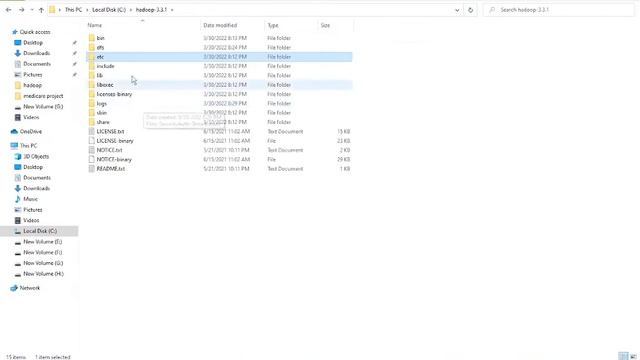Sort files by Type column
The width and height of the screenshot is (640, 360).
(273, 25)
